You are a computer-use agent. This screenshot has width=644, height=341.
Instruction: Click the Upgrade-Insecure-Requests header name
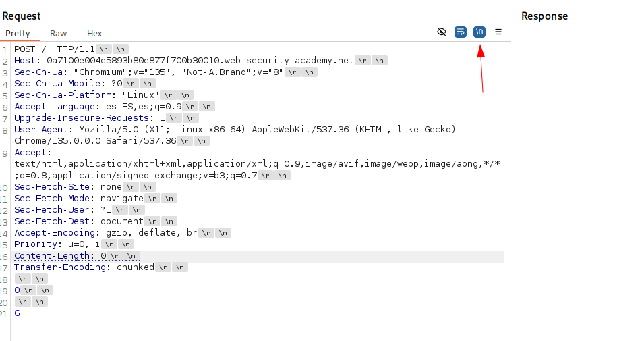(82, 118)
